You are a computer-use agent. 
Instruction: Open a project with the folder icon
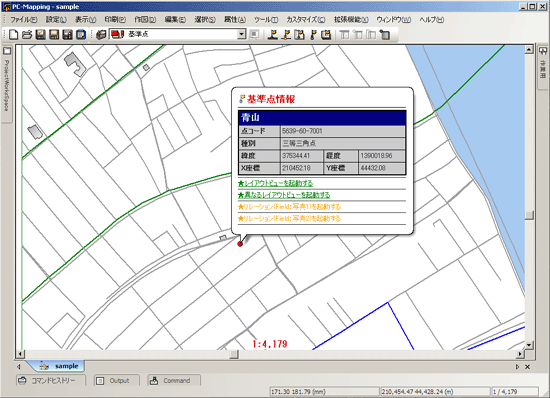click(27, 34)
